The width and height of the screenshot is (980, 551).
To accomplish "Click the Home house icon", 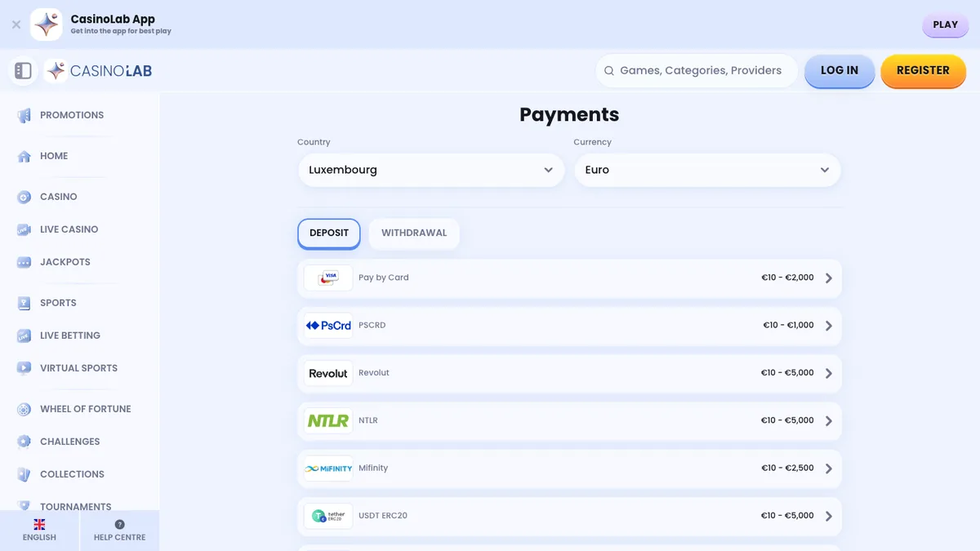I will (x=24, y=156).
